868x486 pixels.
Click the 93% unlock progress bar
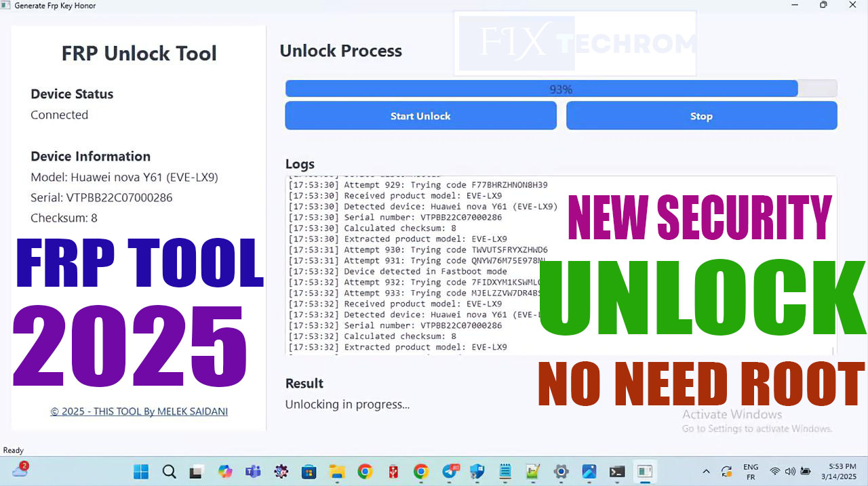coord(561,89)
